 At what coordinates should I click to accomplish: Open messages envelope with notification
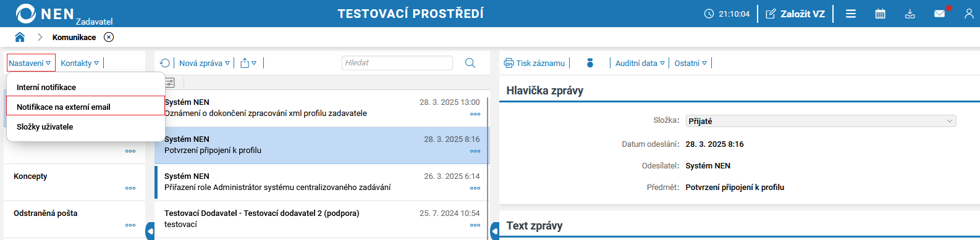tap(940, 13)
